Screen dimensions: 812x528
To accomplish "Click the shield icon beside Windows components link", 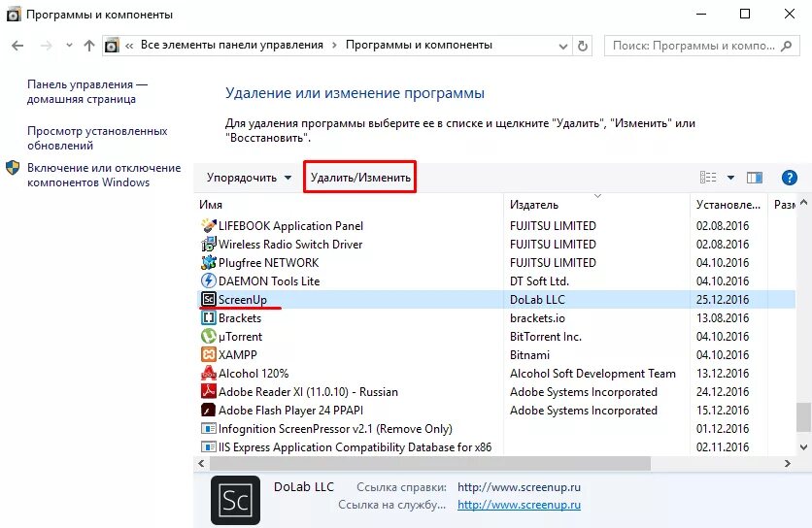I will point(13,168).
